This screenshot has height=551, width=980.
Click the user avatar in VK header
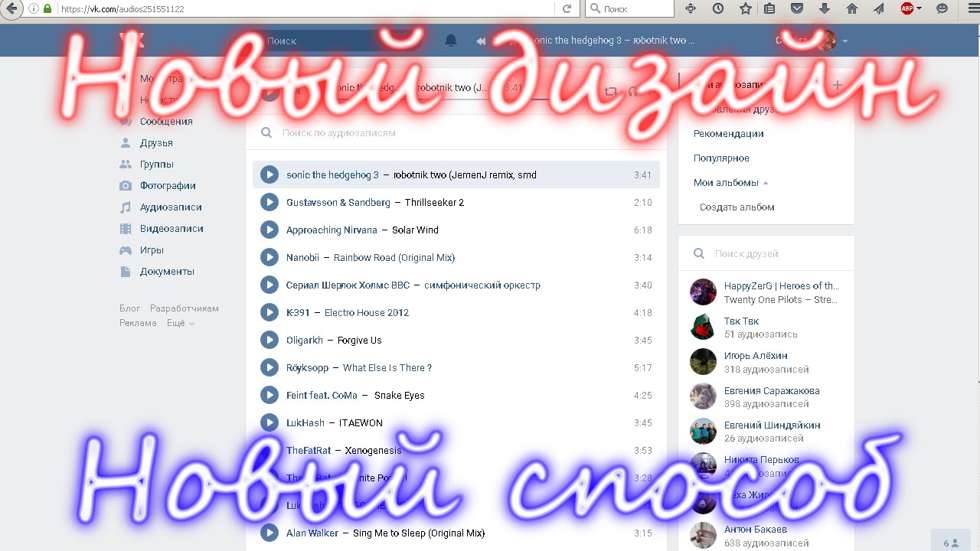pyautogui.click(x=827, y=41)
